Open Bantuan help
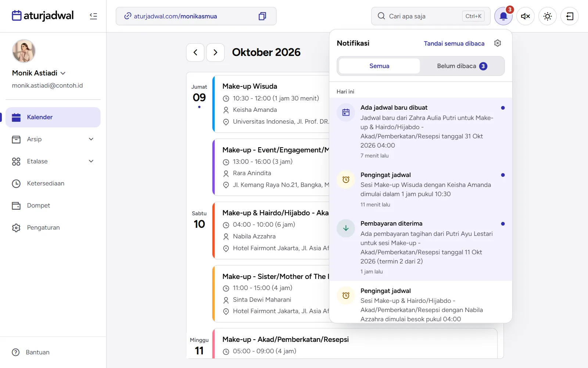This screenshot has width=588, height=368. pos(31,352)
